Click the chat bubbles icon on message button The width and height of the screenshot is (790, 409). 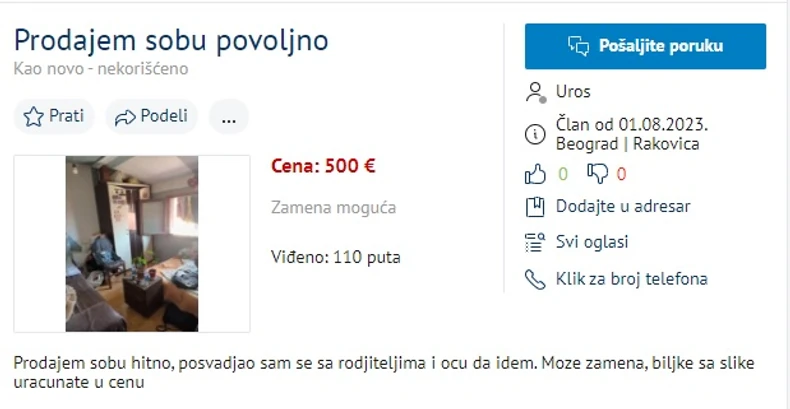tap(578, 46)
